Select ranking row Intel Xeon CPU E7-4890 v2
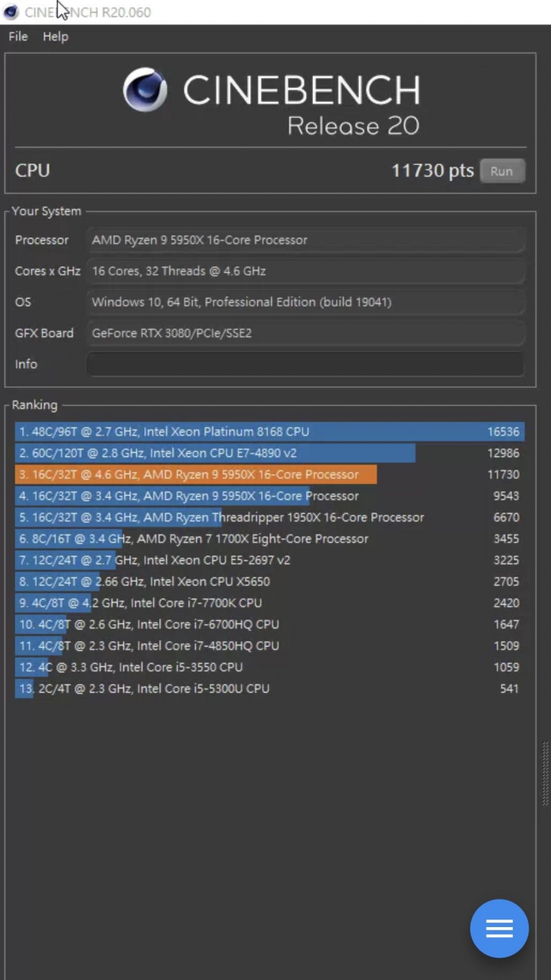 pos(269,452)
